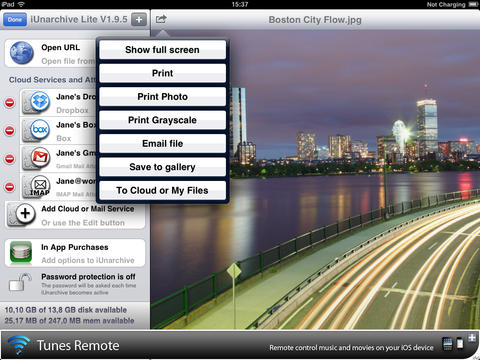Image resolution: width=480 pixels, height=360 pixels.
Task: Tap the Done button
Action: 15,20
